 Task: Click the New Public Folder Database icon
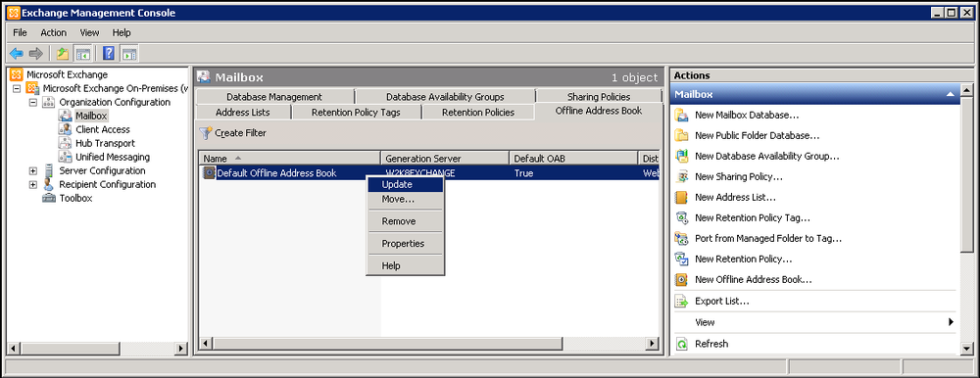click(x=682, y=135)
